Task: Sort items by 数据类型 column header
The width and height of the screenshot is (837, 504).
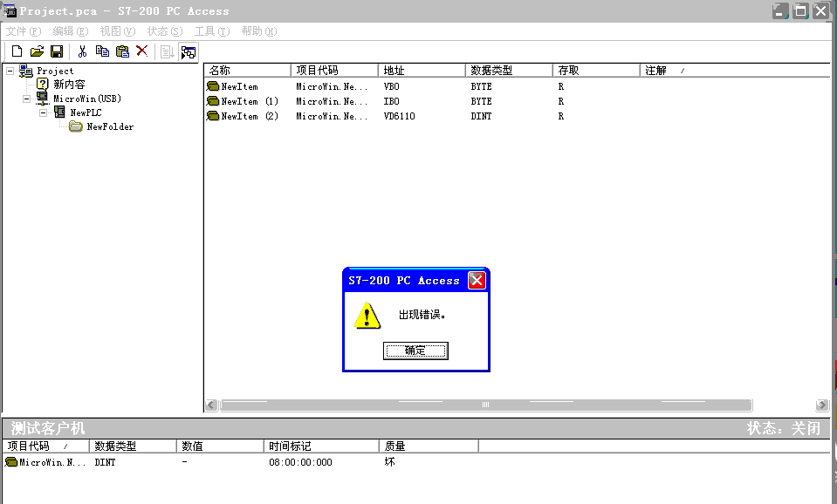Action: click(509, 71)
